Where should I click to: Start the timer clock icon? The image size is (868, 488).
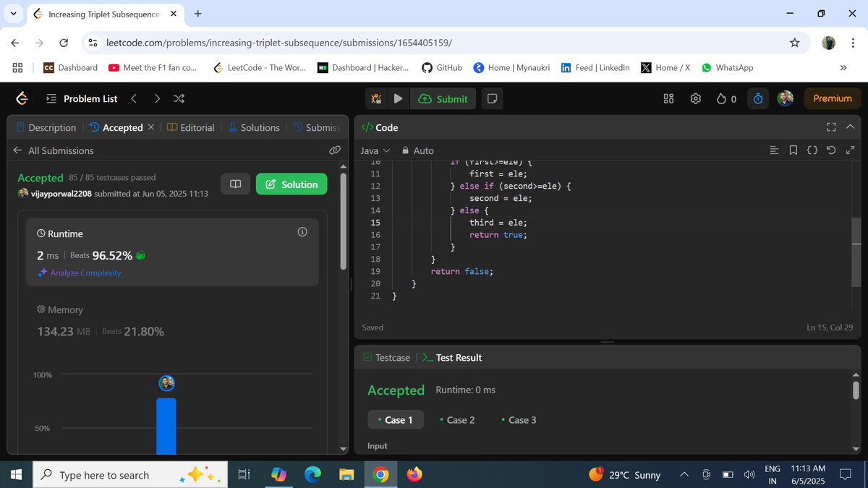click(x=757, y=98)
